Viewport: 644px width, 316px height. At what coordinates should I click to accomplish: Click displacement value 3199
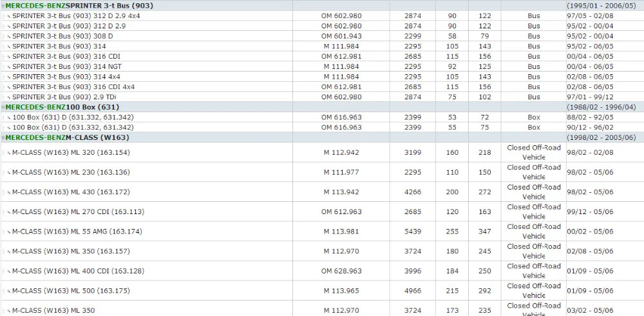tap(413, 153)
